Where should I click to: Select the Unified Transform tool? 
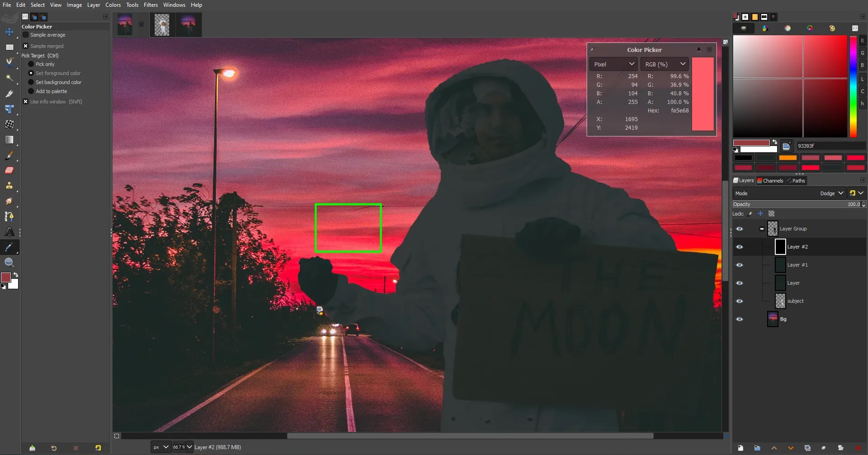click(9, 109)
